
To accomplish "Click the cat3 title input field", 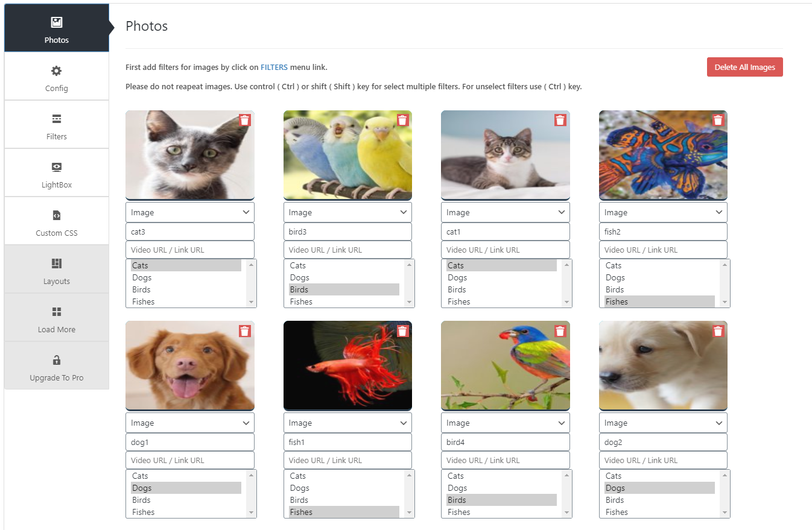I will coord(189,231).
